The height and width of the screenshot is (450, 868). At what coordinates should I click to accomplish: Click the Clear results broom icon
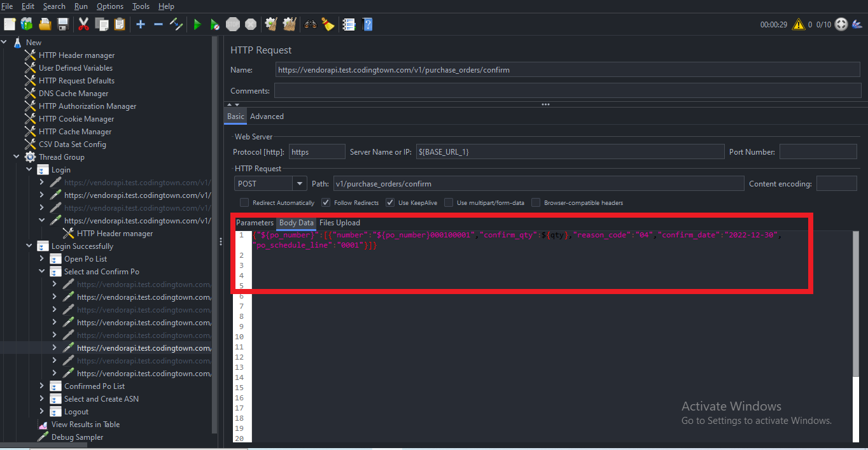[272, 24]
